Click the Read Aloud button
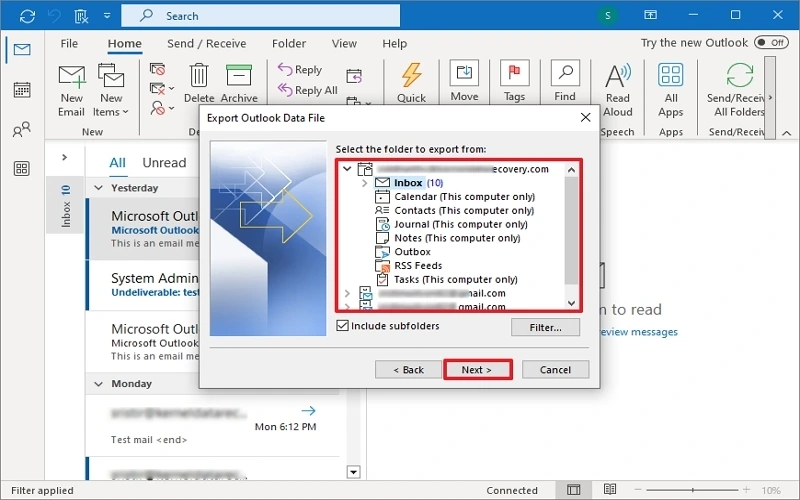800x500 pixels. coord(618,90)
